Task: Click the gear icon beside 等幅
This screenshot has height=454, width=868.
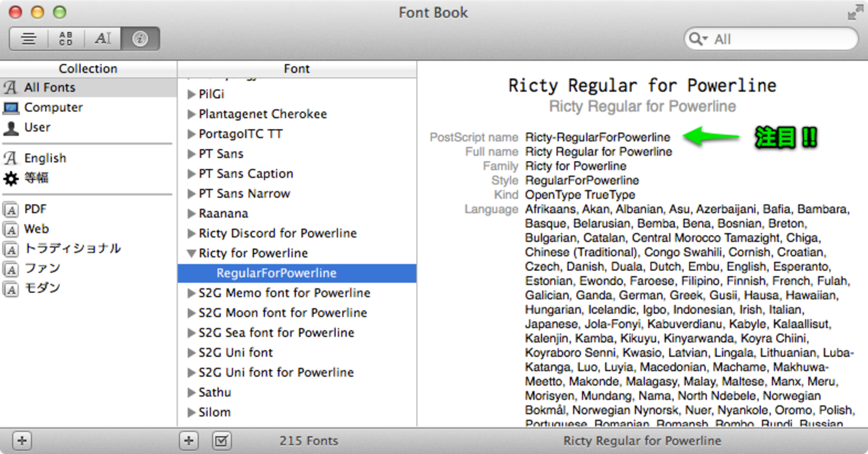Action: (x=11, y=178)
